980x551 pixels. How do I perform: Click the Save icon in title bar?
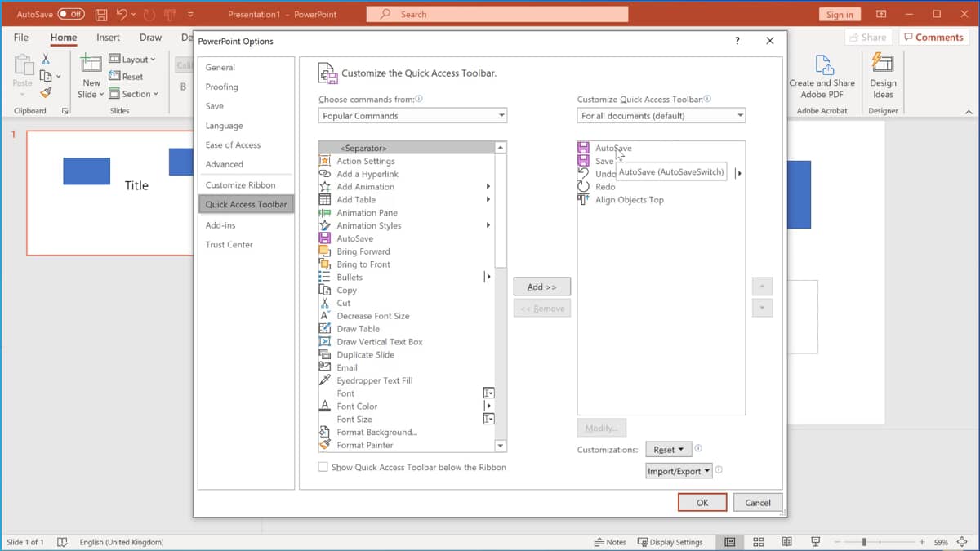(x=101, y=14)
